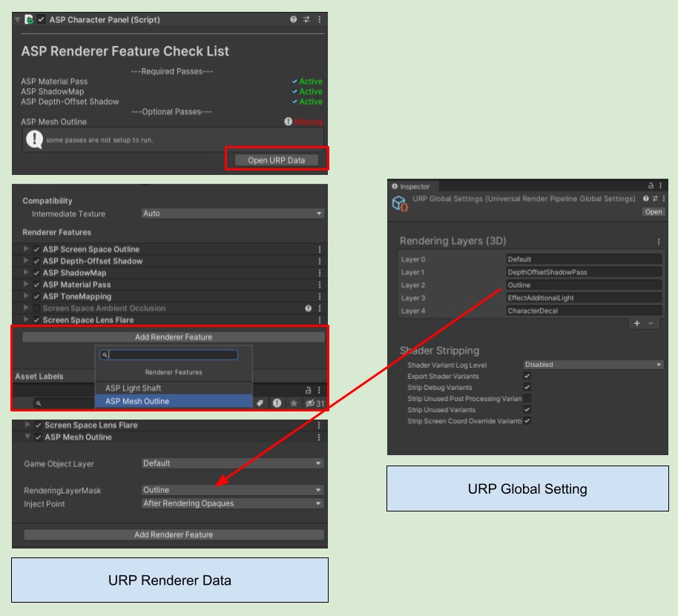Screen dimensions: 678x616
Task: Open kebab menu for ASP ShadowMap renderer feature
Action: tap(320, 273)
